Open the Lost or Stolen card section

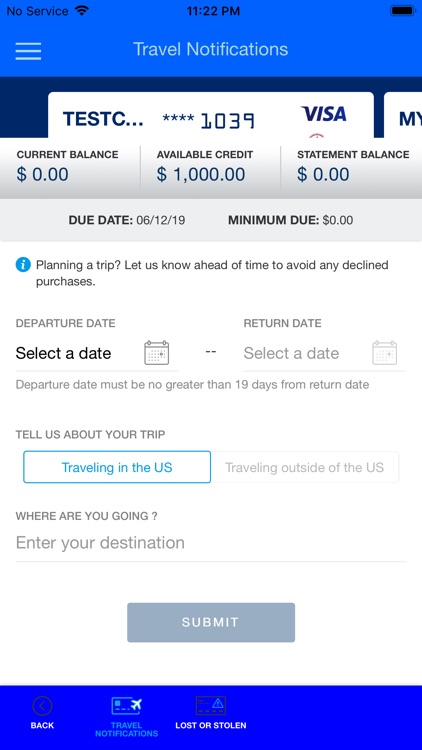point(211,713)
